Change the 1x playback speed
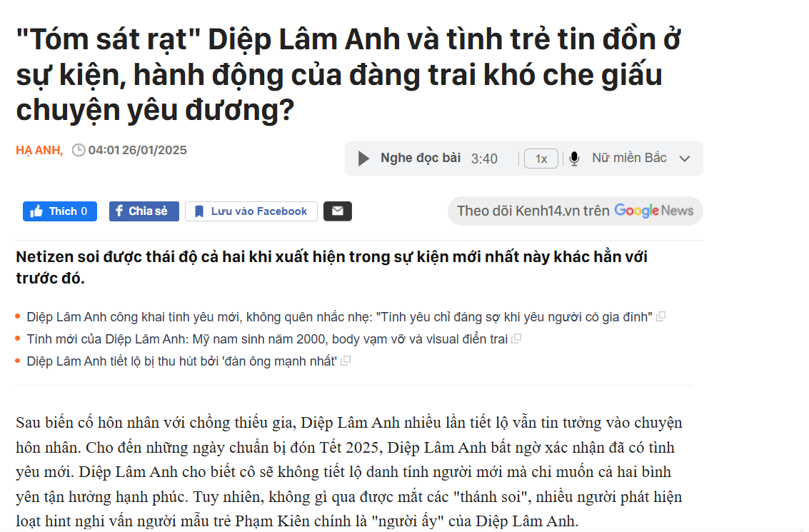809x532 pixels. coord(541,159)
